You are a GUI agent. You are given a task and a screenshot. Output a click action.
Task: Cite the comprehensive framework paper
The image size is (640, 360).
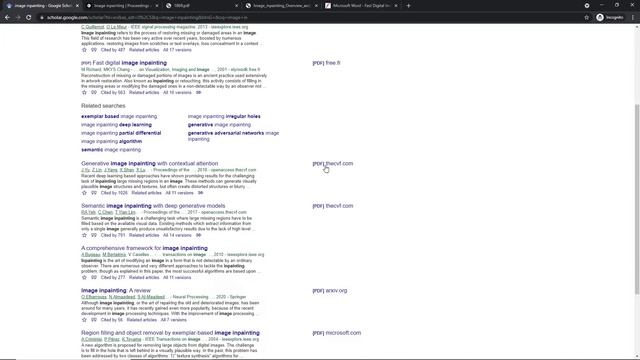[94, 278]
